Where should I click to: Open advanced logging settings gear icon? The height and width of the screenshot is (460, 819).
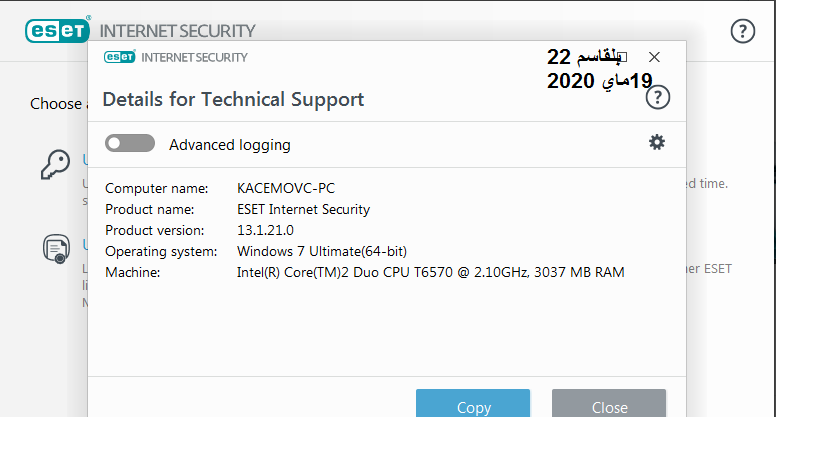tap(657, 142)
